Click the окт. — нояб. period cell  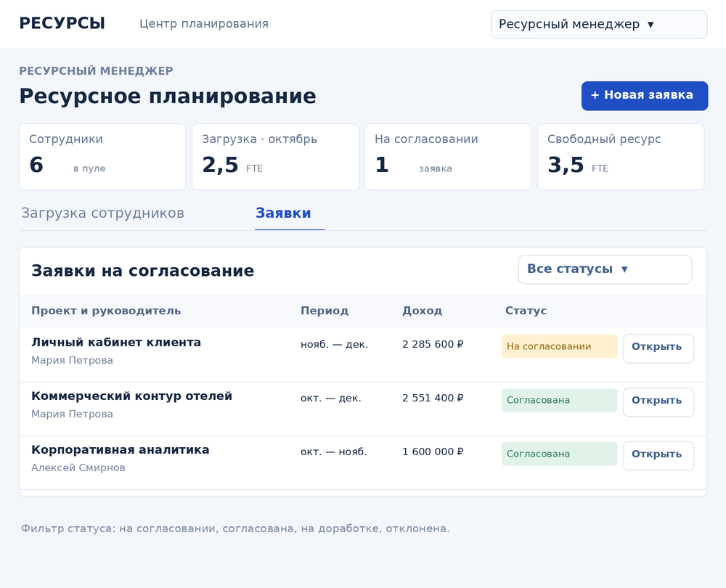click(334, 452)
